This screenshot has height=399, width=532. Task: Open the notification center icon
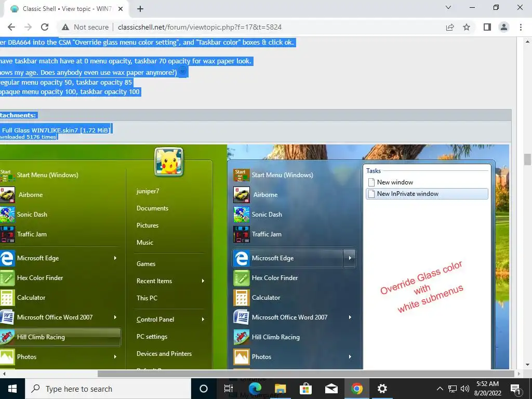point(516,389)
